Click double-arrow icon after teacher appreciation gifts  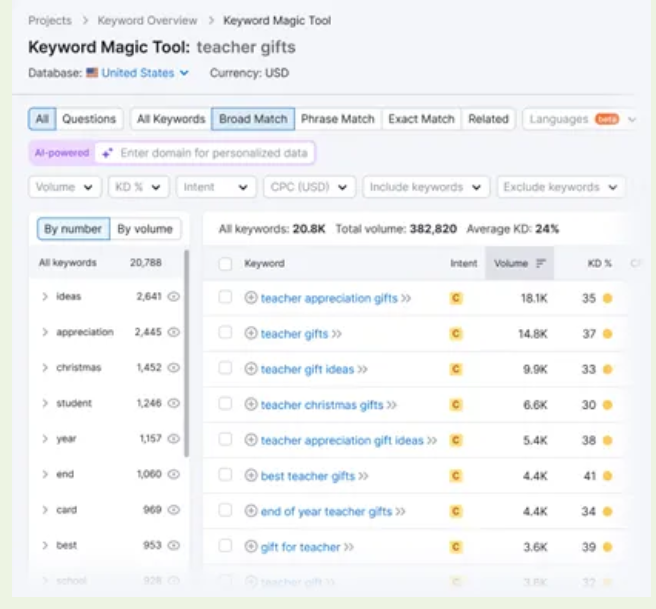point(406,298)
